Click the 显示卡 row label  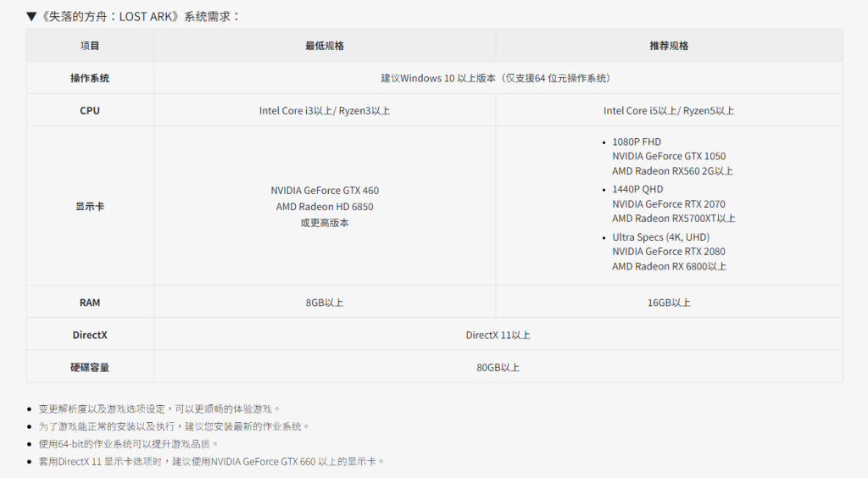90,206
